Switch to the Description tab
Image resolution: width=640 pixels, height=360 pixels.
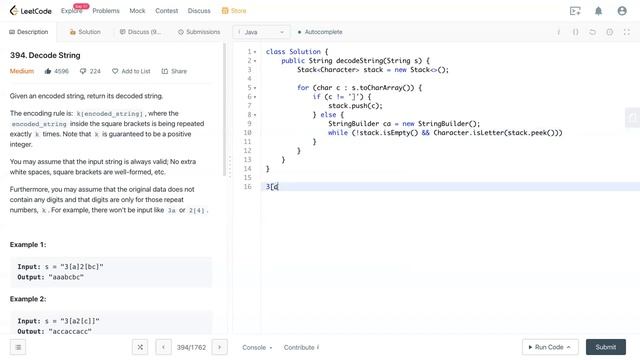pos(29,32)
